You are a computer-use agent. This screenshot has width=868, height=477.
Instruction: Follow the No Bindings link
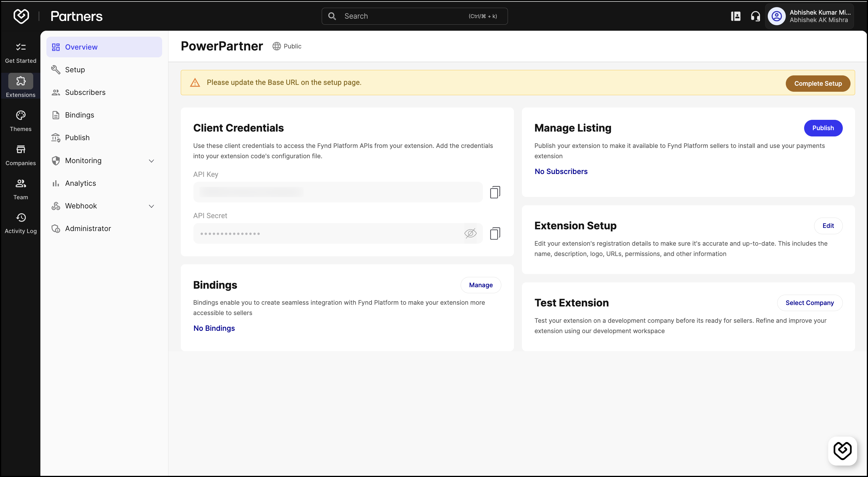click(214, 328)
